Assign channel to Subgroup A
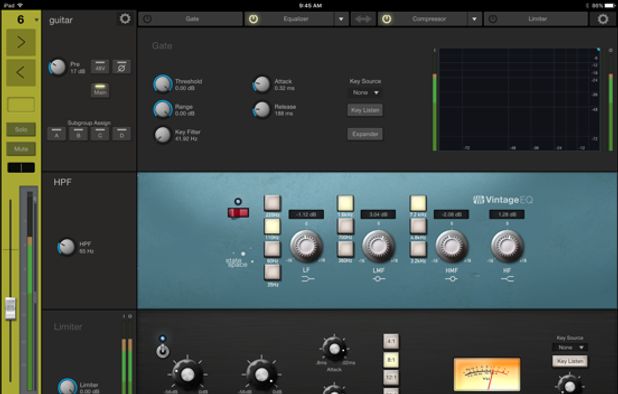Viewport: 618px width, 394px height. coord(57,134)
